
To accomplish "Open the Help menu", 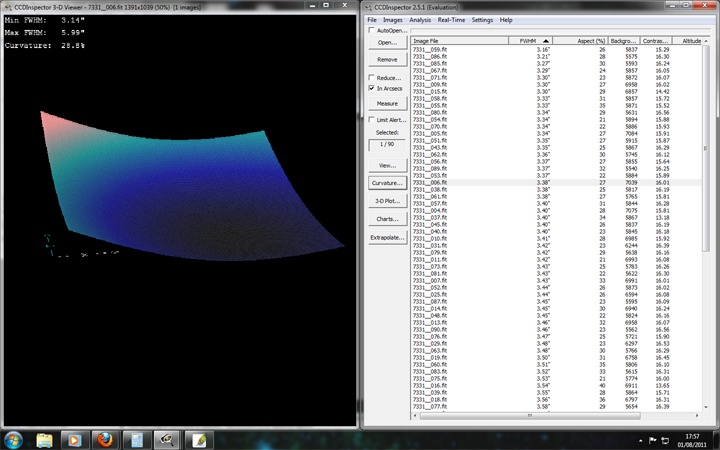I will tap(506, 20).
